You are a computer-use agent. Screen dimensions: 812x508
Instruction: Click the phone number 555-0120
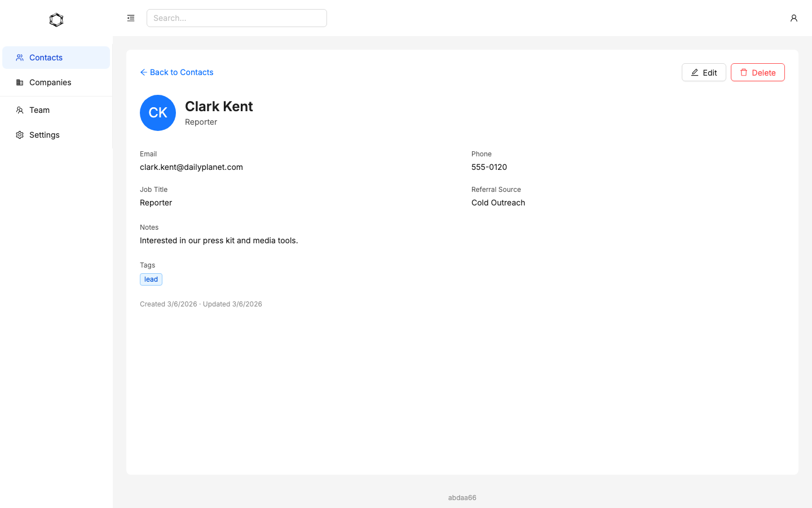489,167
